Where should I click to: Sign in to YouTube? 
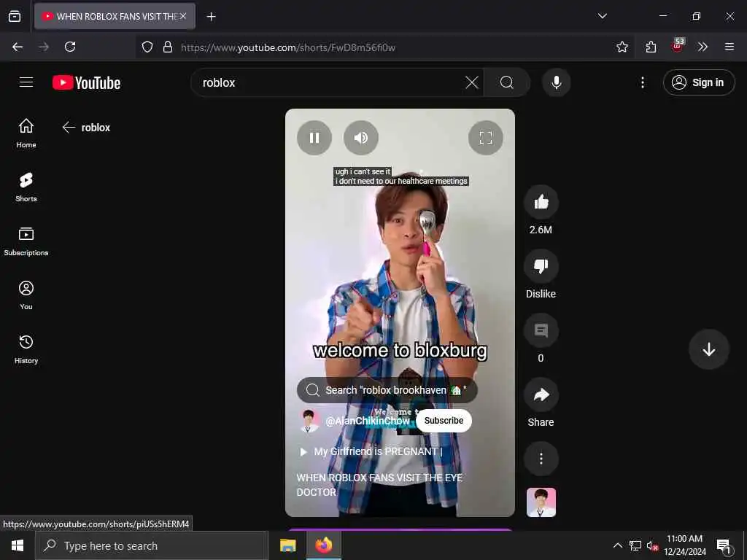pos(698,82)
